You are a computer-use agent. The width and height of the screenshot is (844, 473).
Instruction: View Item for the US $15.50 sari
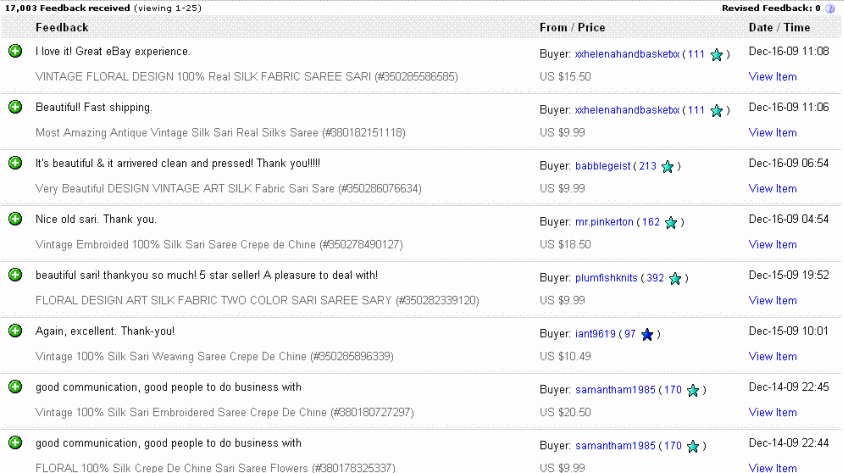click(772, 77)
